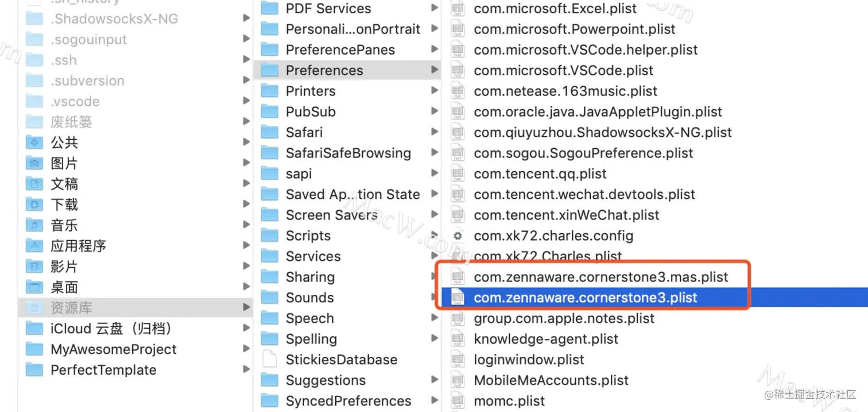Select com.microsoft.VSCode.plist

[564, 71]
